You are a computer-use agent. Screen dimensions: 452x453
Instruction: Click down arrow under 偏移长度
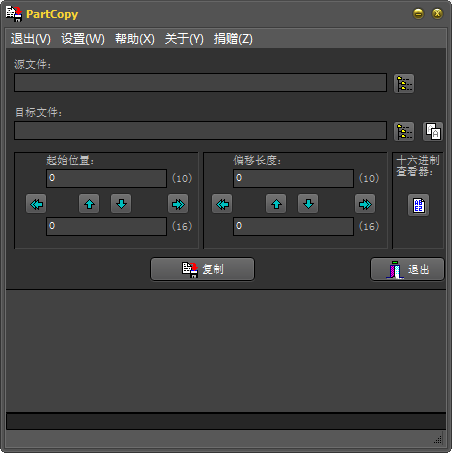[308, 204]
